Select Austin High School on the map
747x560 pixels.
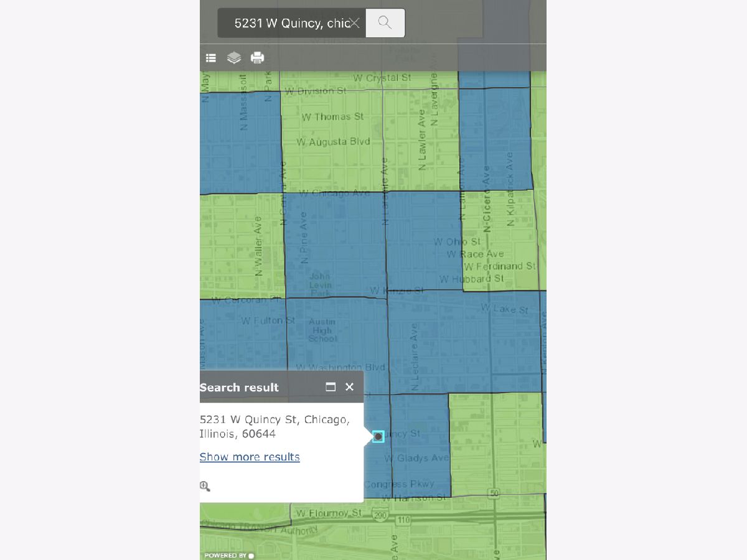[x=322, y=330]
